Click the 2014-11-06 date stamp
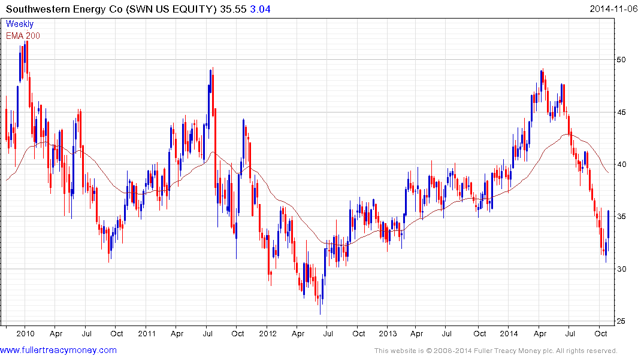The image size is (644, 359). pyautogui.click(x=613, y=8)
